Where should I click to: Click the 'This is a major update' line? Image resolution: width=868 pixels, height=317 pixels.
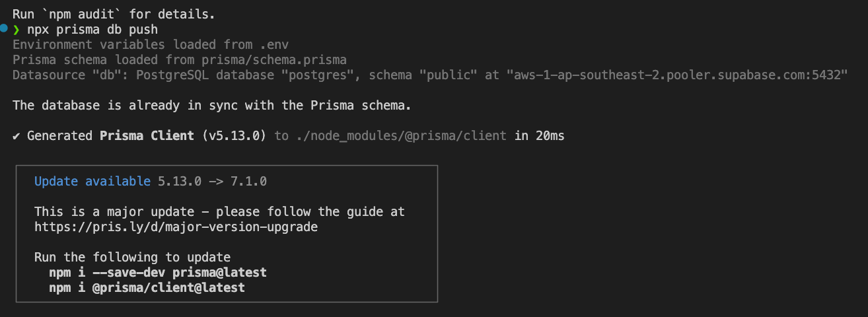click(x=219, y=212)
